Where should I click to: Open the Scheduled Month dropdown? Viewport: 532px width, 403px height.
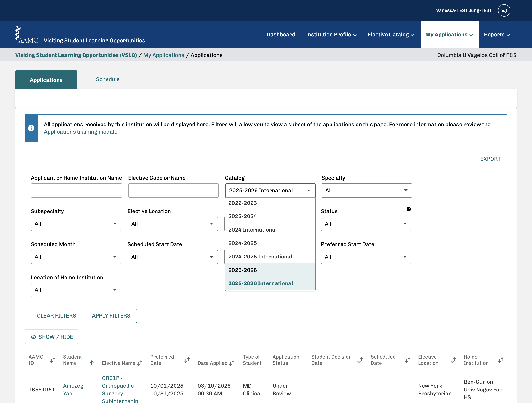[76, 257]
